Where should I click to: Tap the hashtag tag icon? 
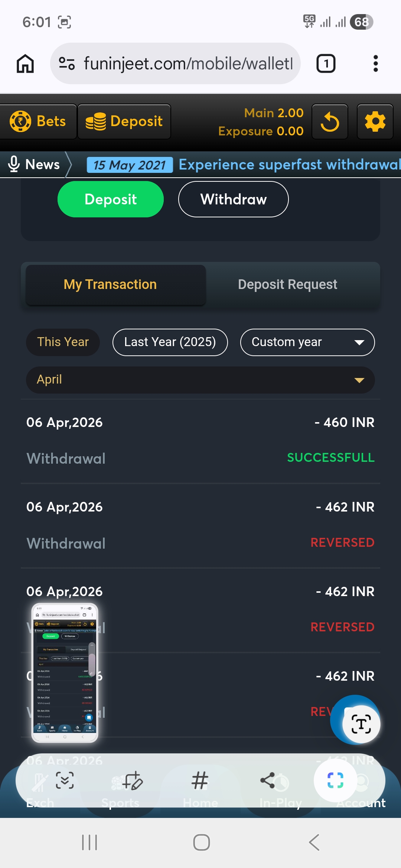click(x=200, y=780)
